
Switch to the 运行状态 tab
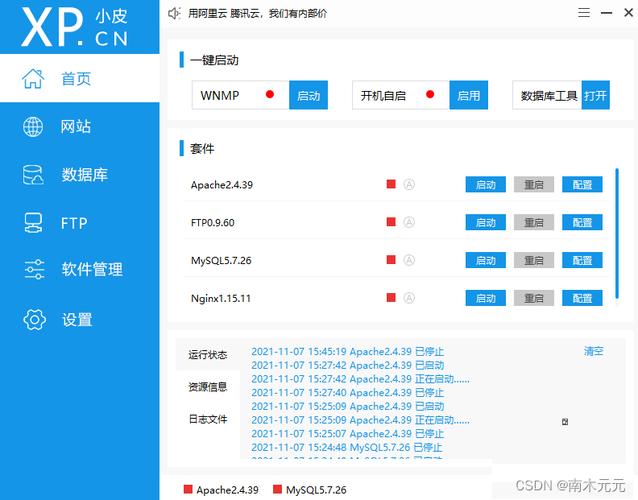point(208,354)
